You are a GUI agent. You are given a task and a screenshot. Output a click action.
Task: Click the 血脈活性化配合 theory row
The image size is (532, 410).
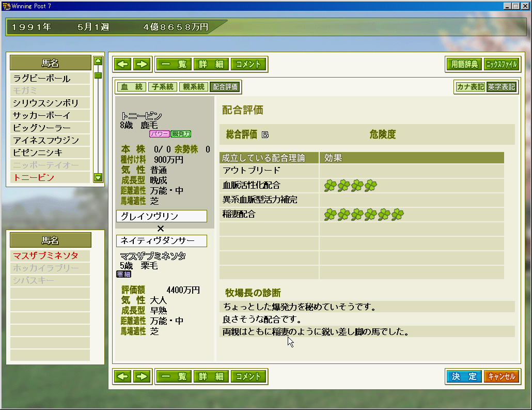[362, 185]
